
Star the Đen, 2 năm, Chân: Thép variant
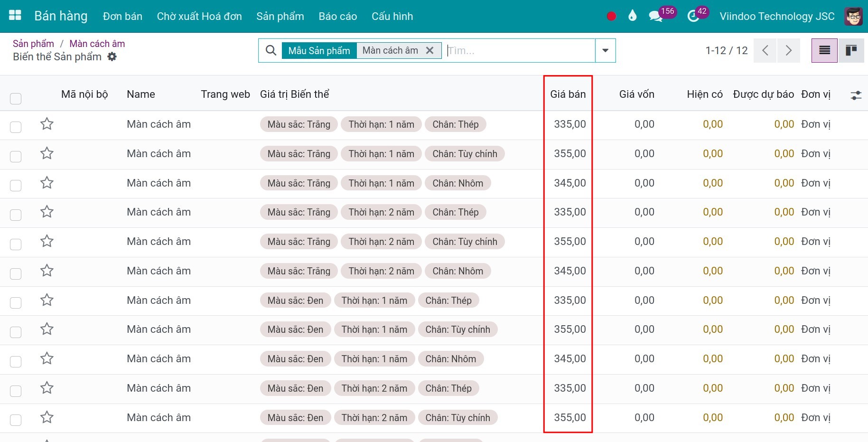click(47, 388)
